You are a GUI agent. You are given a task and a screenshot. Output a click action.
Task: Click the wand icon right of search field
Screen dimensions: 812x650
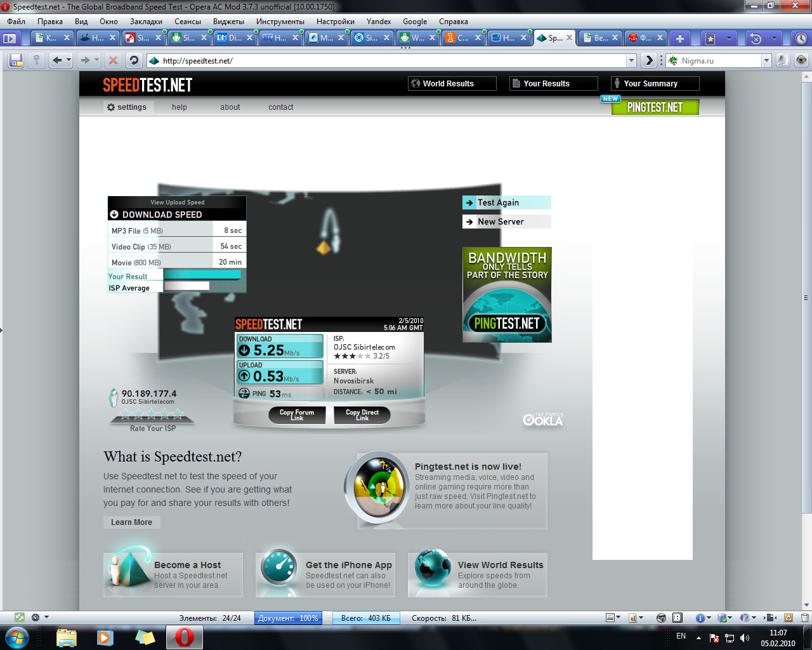783,60
